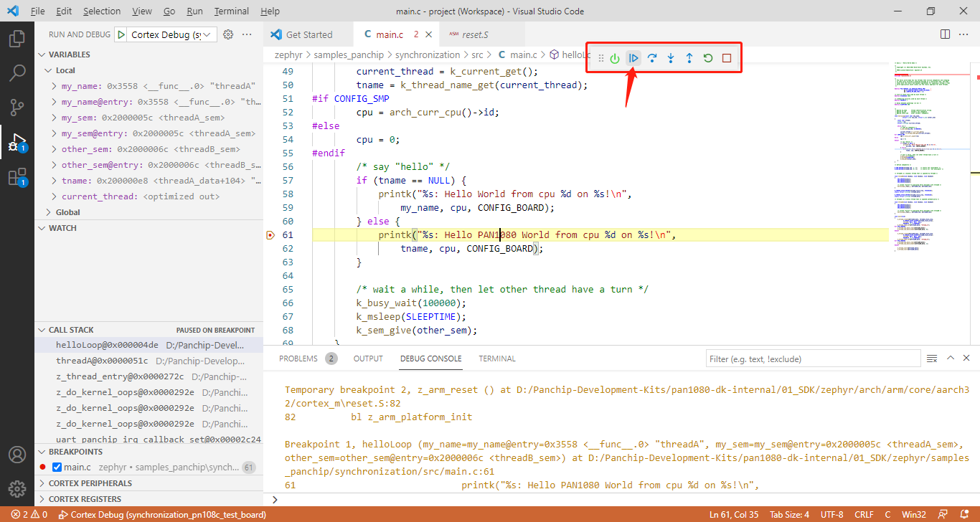Image resolution: width=980 pixels, height=522 pixels.
Task: Switch to the Get Started tab
Action: tap(308, 34)
